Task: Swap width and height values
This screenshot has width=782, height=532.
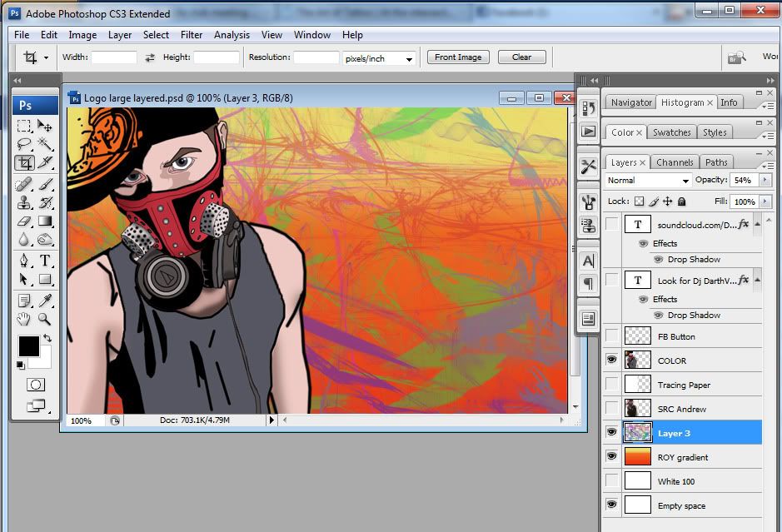Action: point(150,57)
